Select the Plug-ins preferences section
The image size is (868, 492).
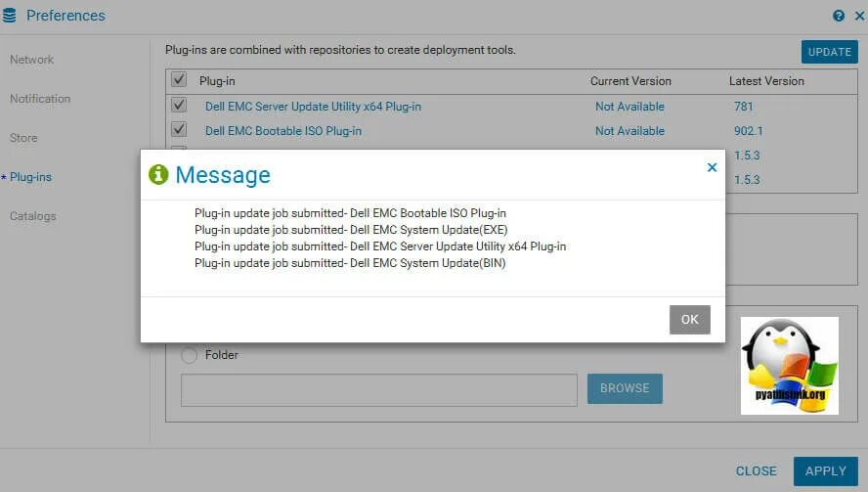pyautogui.click(x=30, y=177)
